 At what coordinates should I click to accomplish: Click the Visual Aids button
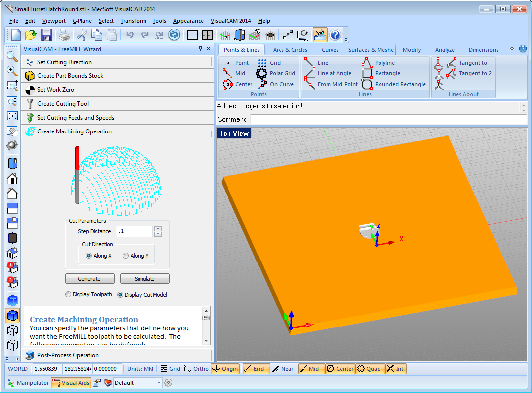pos(71,383)
